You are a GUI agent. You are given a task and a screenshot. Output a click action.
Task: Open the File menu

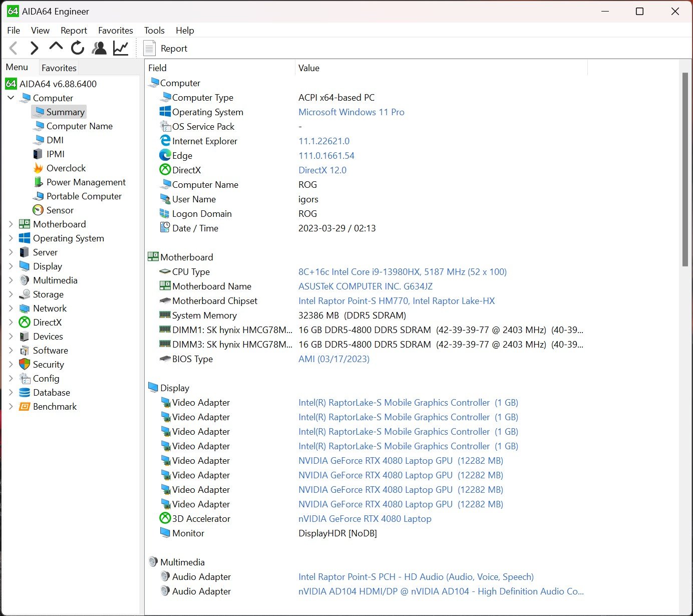14,31
